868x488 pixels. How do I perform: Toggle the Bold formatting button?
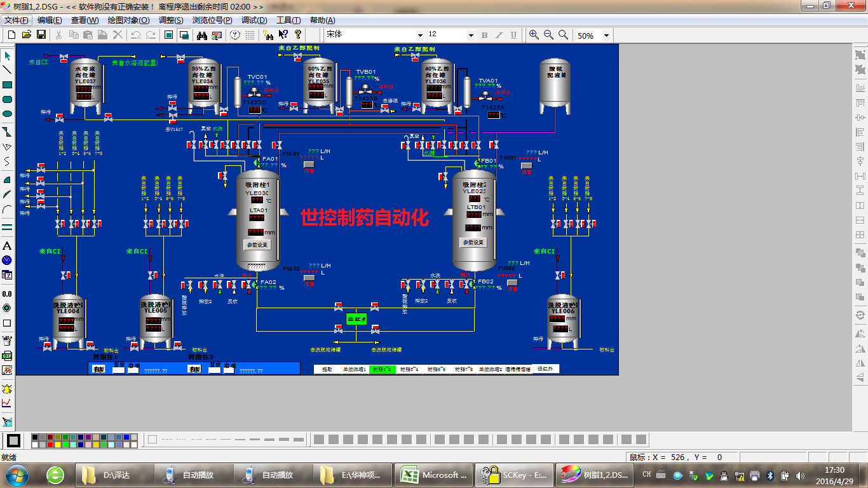point(485,36)
